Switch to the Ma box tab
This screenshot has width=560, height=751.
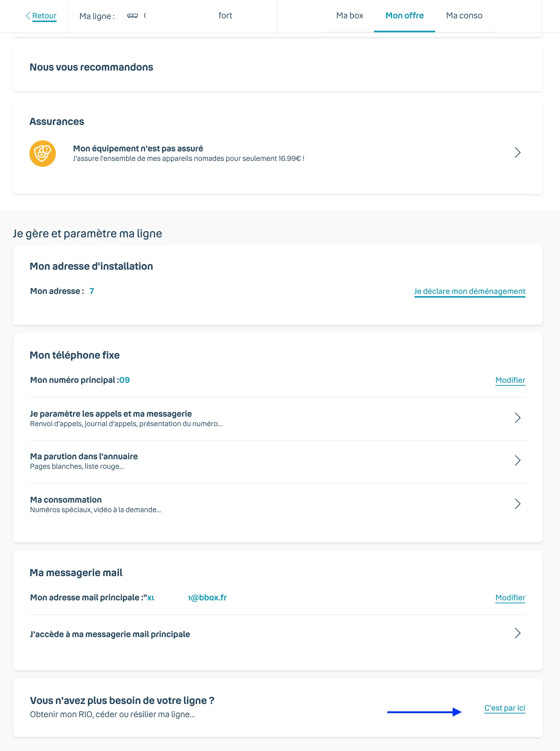(x=349, y=16)
